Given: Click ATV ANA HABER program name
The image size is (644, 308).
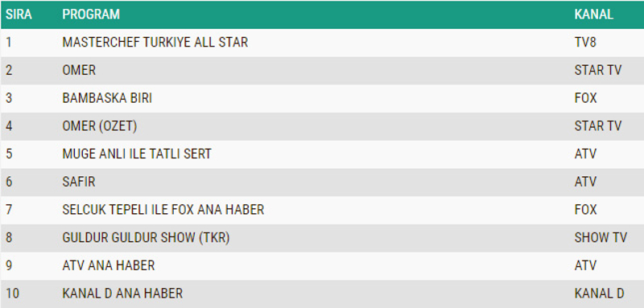Looking at the screenshot, I should tap(109, 265).
